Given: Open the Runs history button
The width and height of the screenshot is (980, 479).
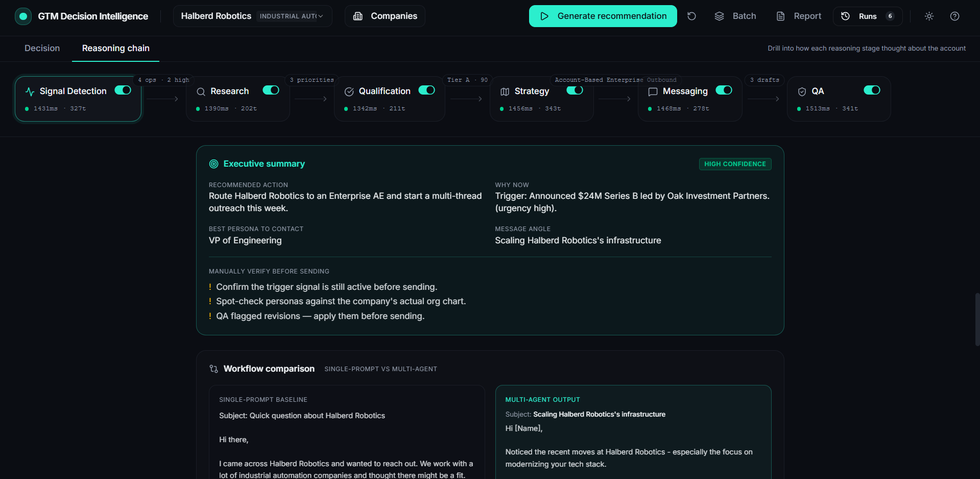Looking at the screenshot, I should 868,16.
